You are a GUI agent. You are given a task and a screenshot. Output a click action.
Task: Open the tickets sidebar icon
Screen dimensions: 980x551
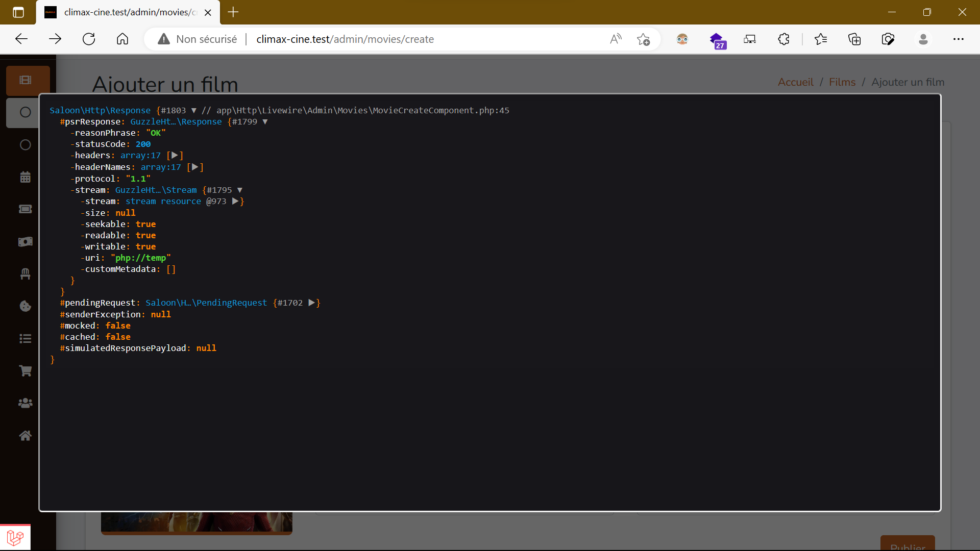pos(24,209)
